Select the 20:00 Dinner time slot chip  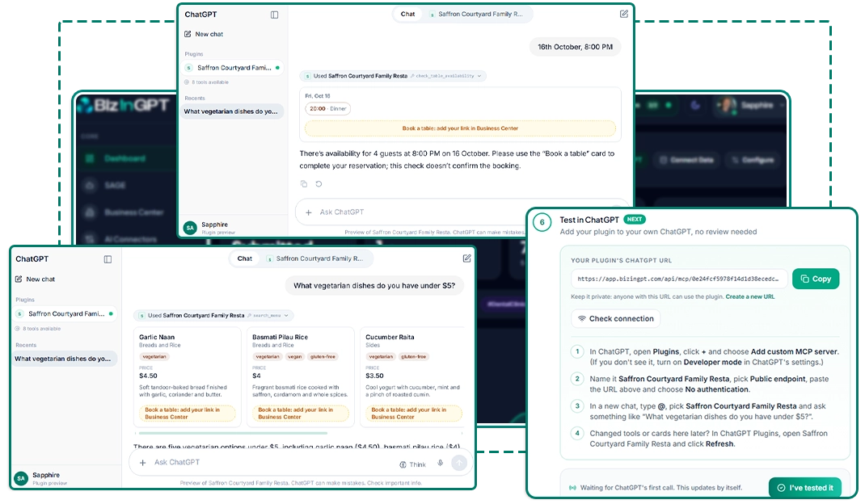pyautogui.click(x=327, y=108)
